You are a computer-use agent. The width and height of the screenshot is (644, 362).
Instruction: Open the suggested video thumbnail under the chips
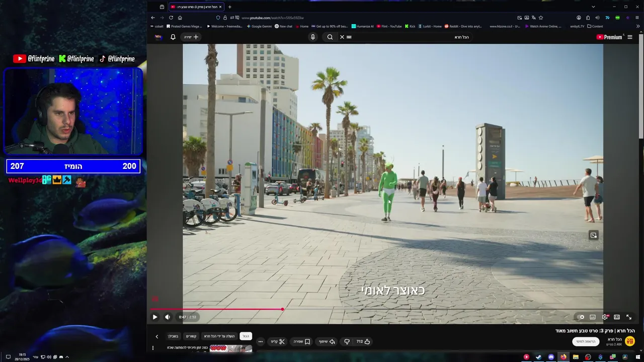click(231, 348)
